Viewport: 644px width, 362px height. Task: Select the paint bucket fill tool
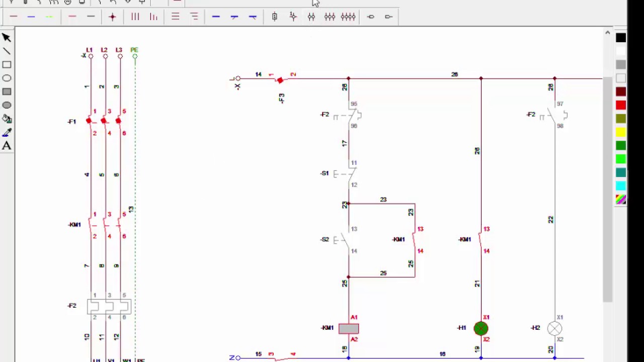point(7,119)
